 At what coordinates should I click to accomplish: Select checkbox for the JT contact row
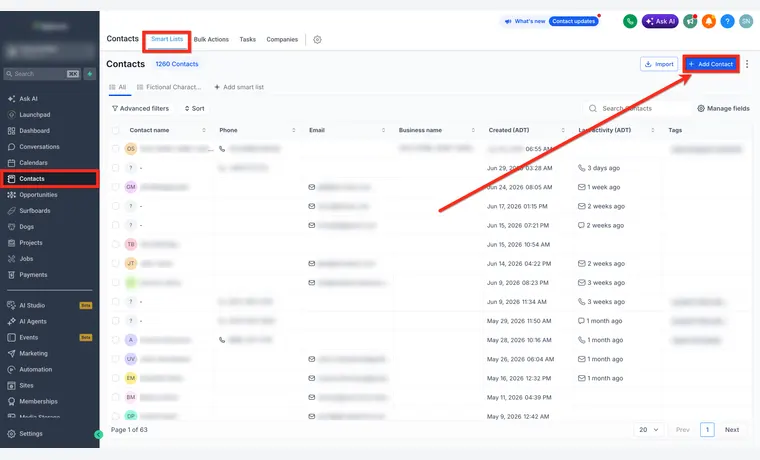tap(115, 263)
